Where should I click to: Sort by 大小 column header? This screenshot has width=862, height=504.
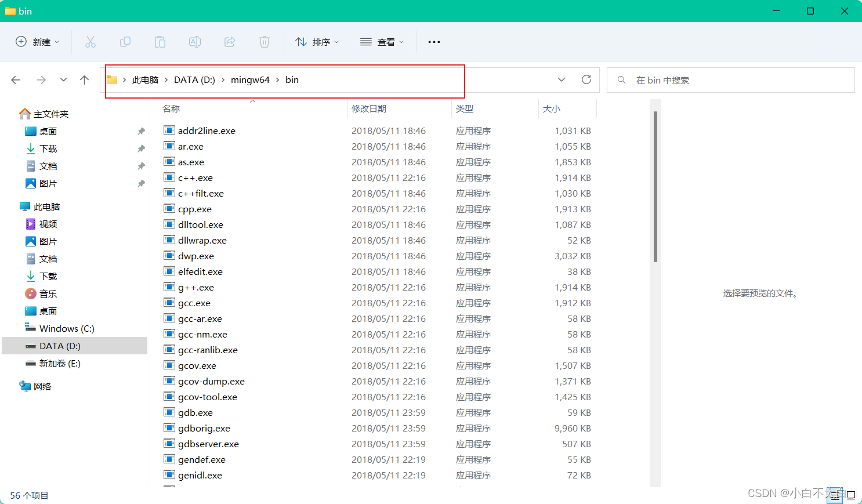[x=552, y=109]
